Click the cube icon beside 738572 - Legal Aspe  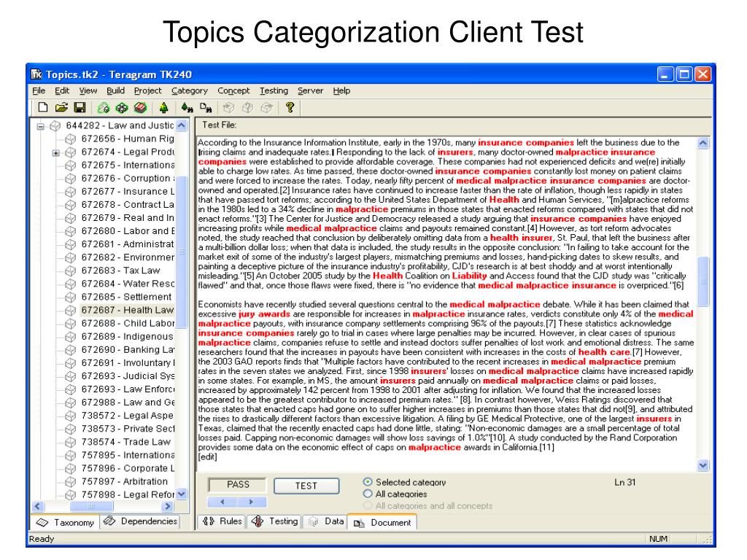(71, 416)
